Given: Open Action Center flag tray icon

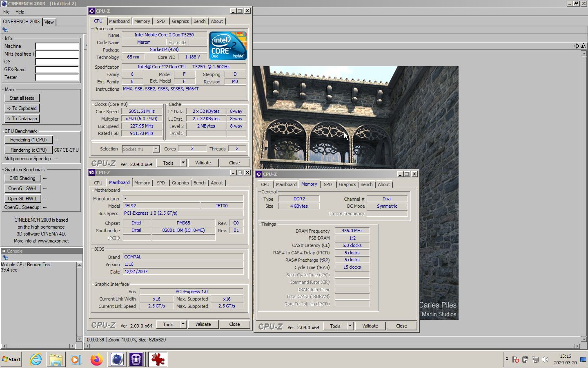Looking at the screenshot, I should [x=516, y=360].
